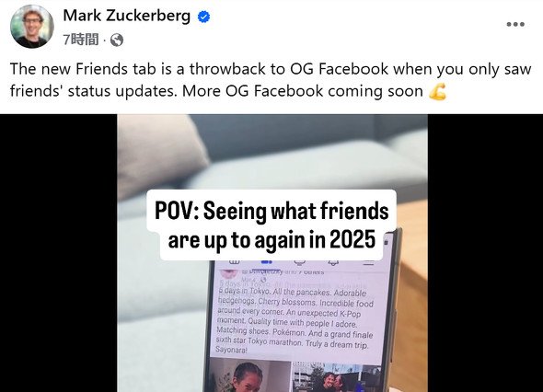Screen dimensions: 543x392
Task: Select the blue Friends tab in phone
Action: (x=266, y=262)
